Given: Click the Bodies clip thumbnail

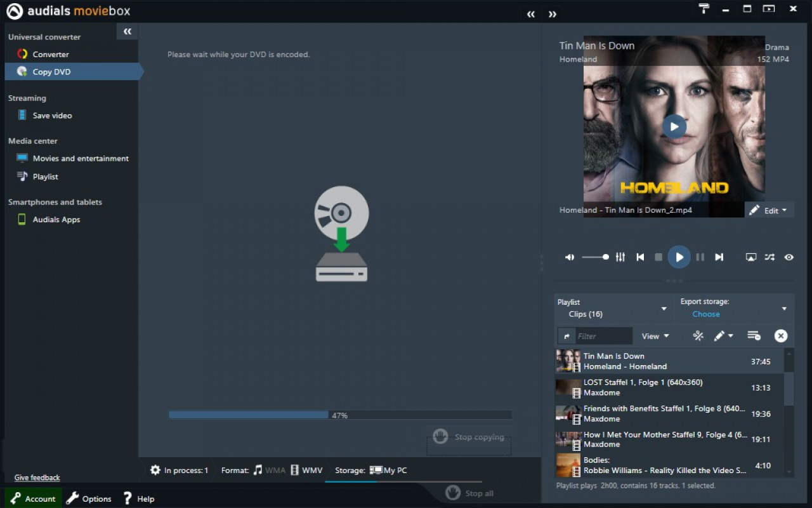Looking at the screenshot, I should coord(568,465).
